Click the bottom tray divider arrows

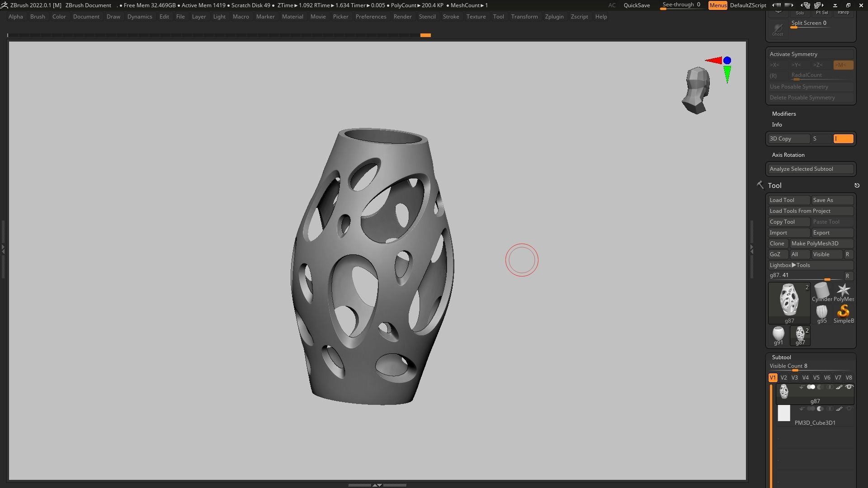pyautogui.click(x=377, y=485)
